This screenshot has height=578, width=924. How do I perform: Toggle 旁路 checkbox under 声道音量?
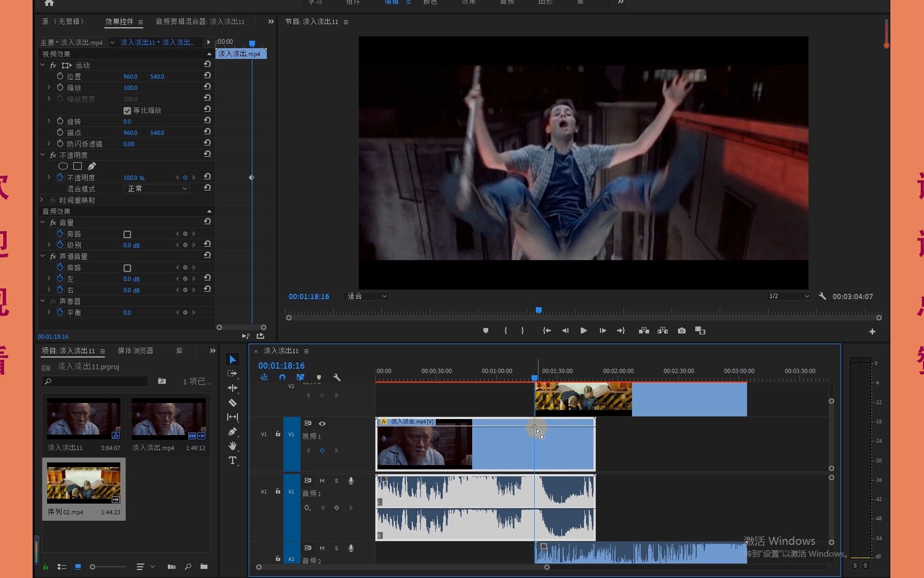(x=127, y=268)
